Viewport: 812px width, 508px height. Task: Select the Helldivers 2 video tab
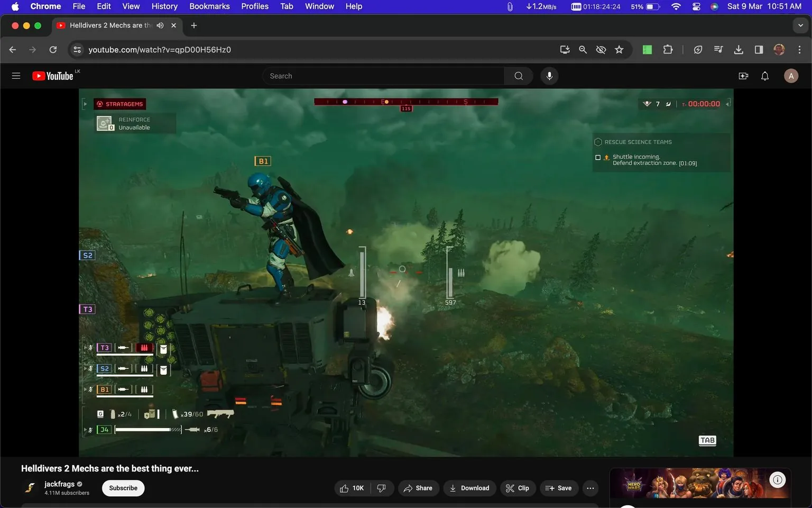click(x=111, y=25)
